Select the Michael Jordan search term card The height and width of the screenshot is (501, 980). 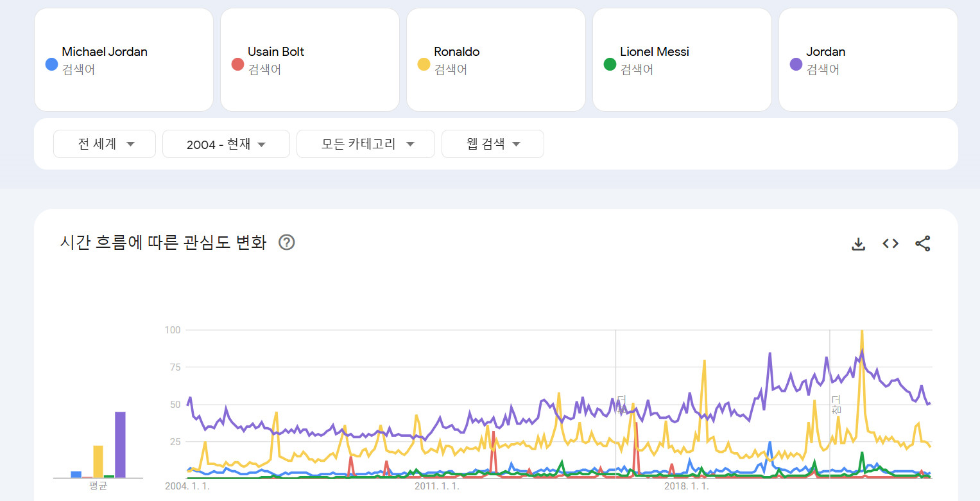(123, 60)
